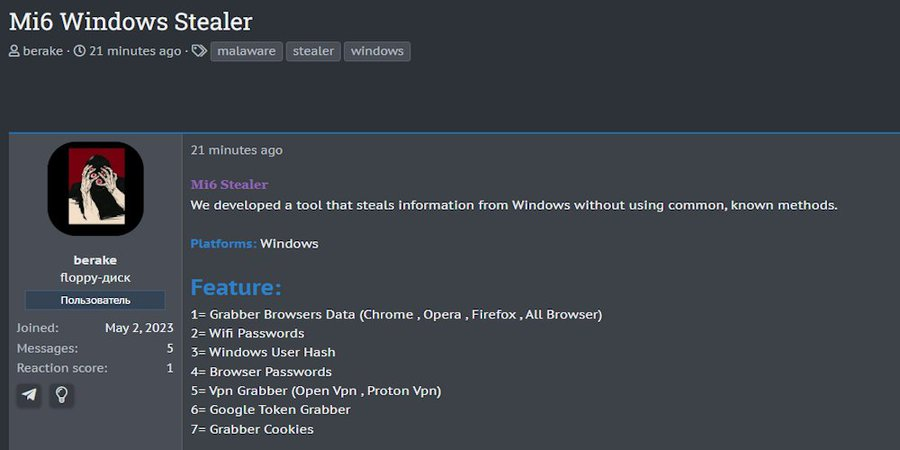
Task: Filter by the "stealer" tag
Action: tap(313, 51)
